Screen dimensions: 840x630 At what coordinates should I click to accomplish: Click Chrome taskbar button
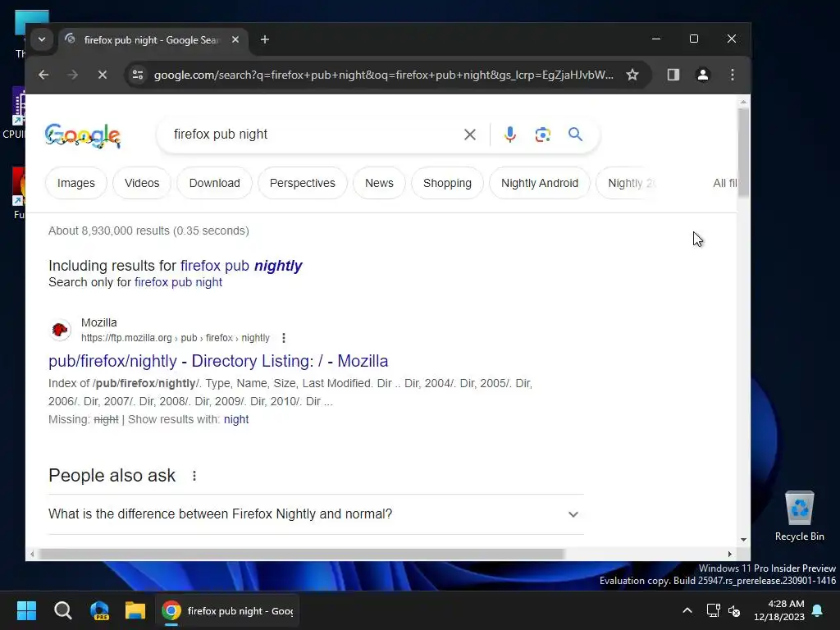point(227,610)
